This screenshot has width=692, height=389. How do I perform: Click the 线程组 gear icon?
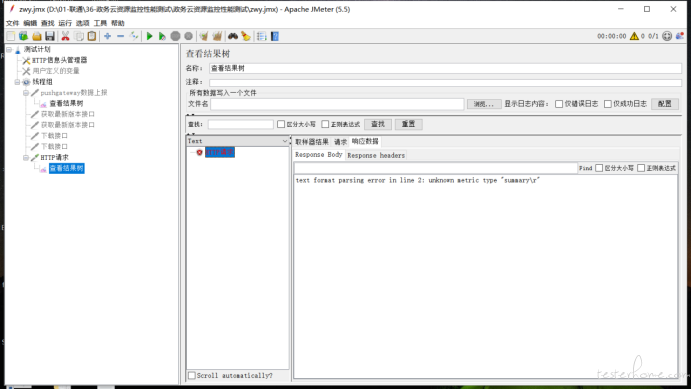[26, 82]
